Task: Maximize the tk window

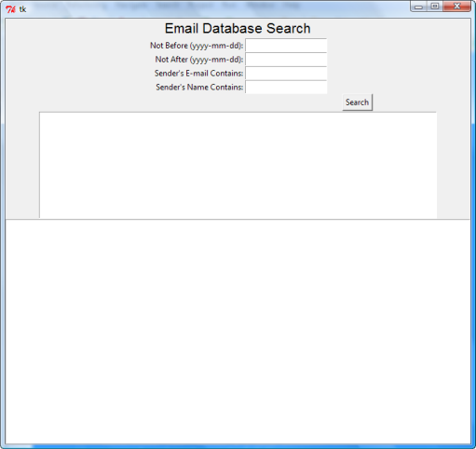Action: [435, 7]
